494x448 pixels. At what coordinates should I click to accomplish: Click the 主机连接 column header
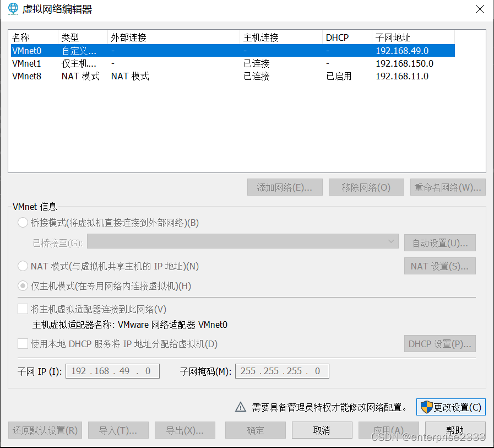[281, 37]
